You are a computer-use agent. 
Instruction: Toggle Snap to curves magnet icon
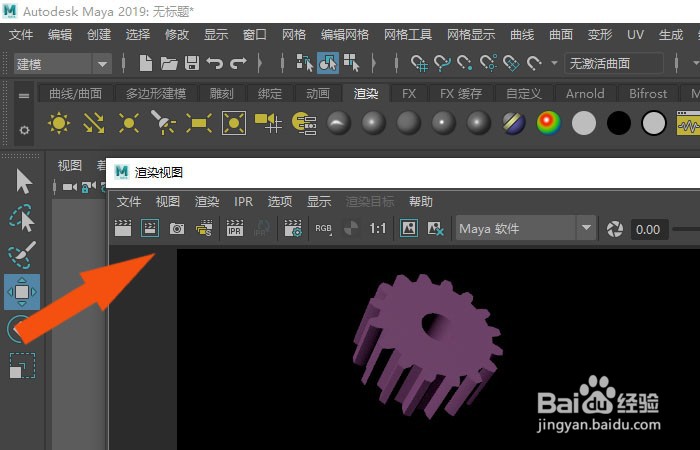(x=442, y=63)
